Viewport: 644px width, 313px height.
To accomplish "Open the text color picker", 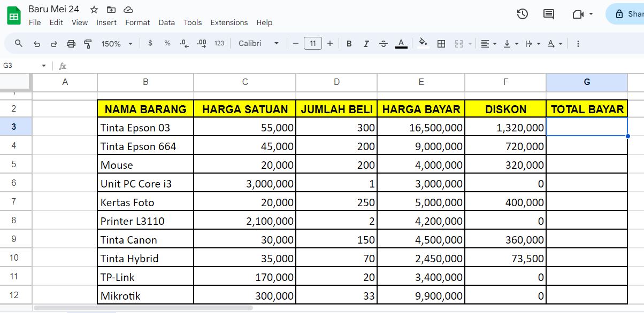I will (x=401, y=44).
